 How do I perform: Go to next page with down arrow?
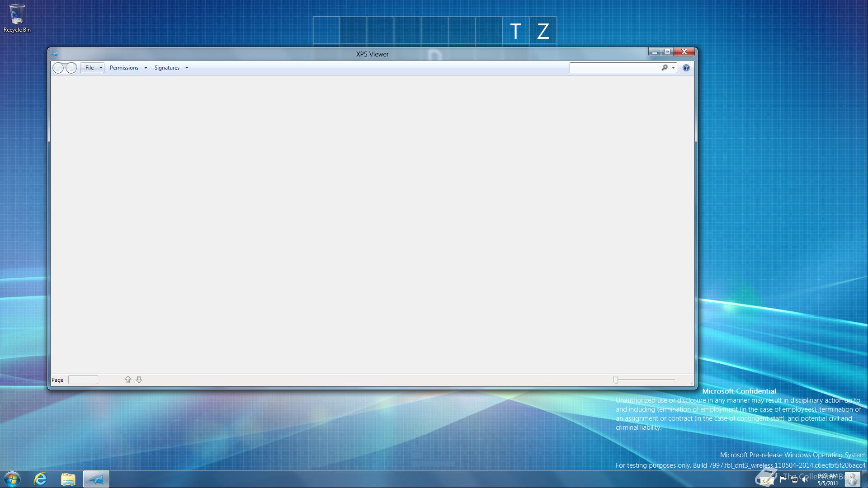(139, 380)
